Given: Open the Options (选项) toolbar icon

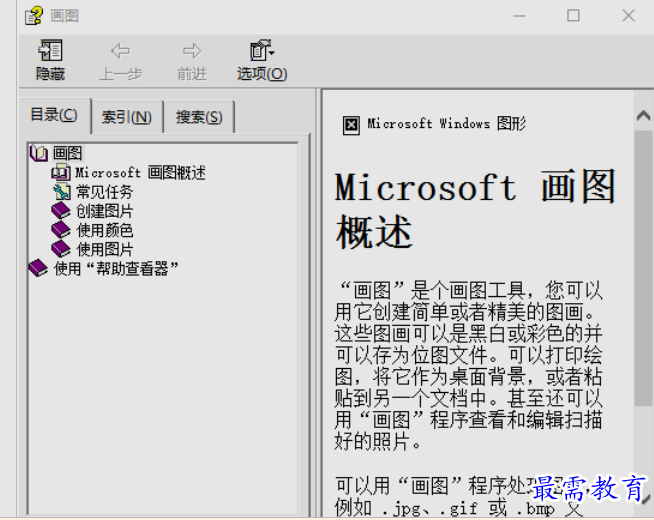Looking at the screenshot, I should click(x=262, y=51).
